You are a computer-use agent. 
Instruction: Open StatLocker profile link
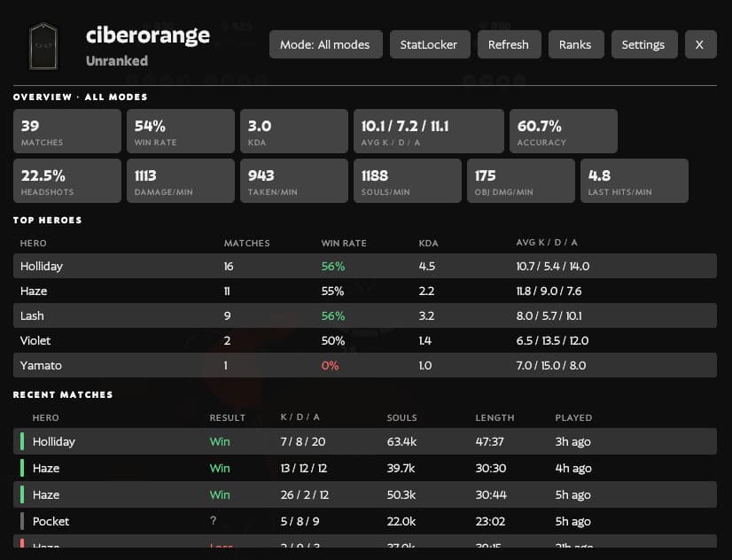(x=430, y=44)
